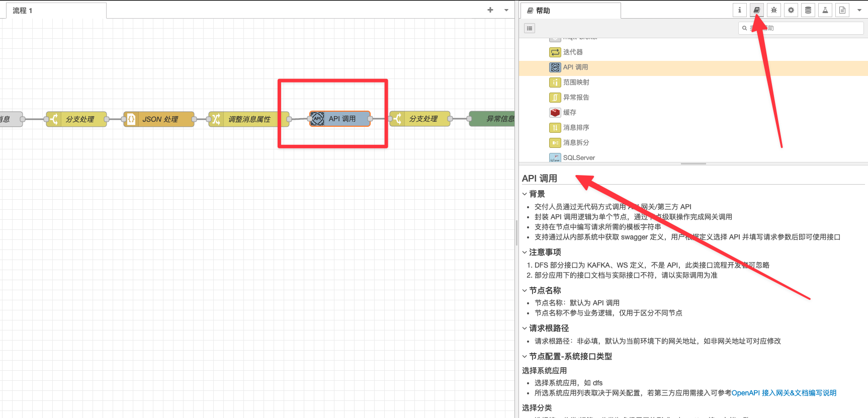The height and width of the screenshot is (418, 868).
Task: Collapse the 注意事项 section
Action: [x=525, y=253]
